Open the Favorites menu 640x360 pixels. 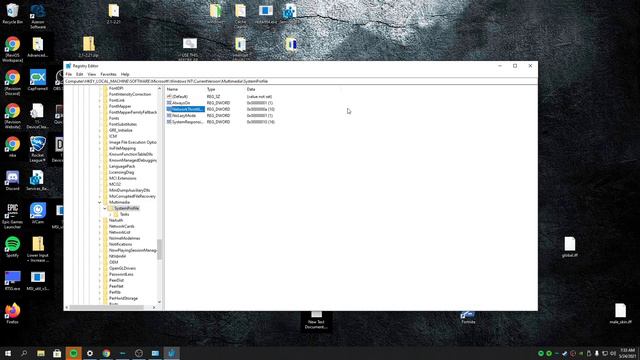[108, 74]
